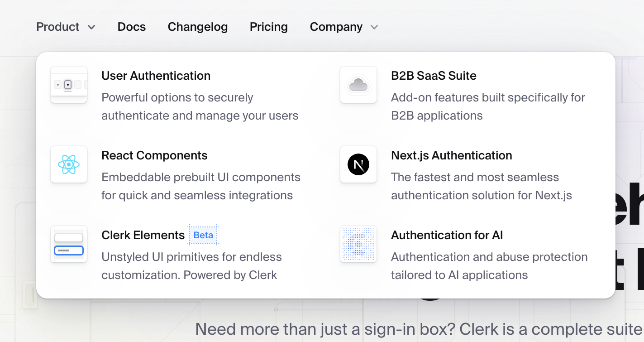Image resolution: width=644 pixels, height=342 pixels.
Task: Click the React atom logo icon
Action: tap(69, 164)
